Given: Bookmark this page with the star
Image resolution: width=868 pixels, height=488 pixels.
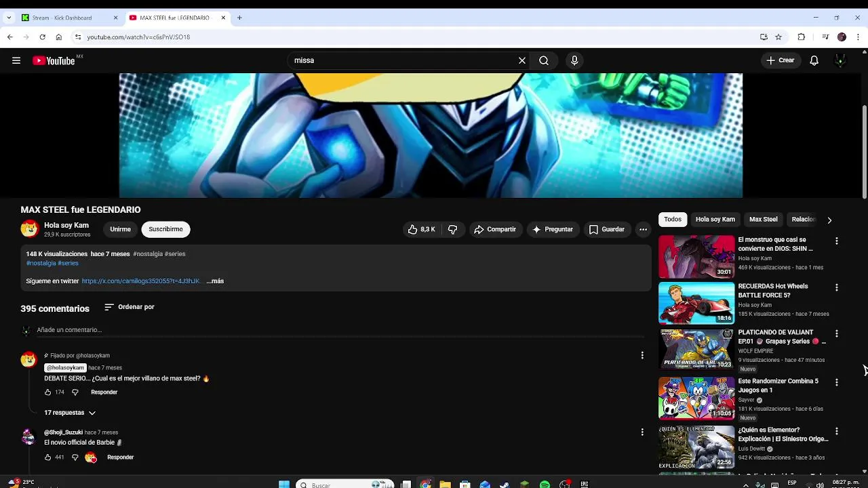Looking at the screenshot, I should tap(778, 37).
